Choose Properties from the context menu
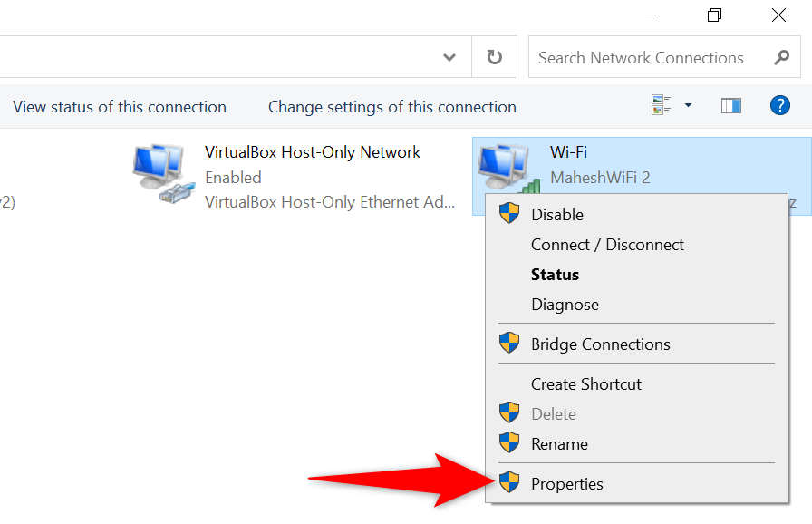The width and height of the screenshot is (812, 524). point(566,483)
